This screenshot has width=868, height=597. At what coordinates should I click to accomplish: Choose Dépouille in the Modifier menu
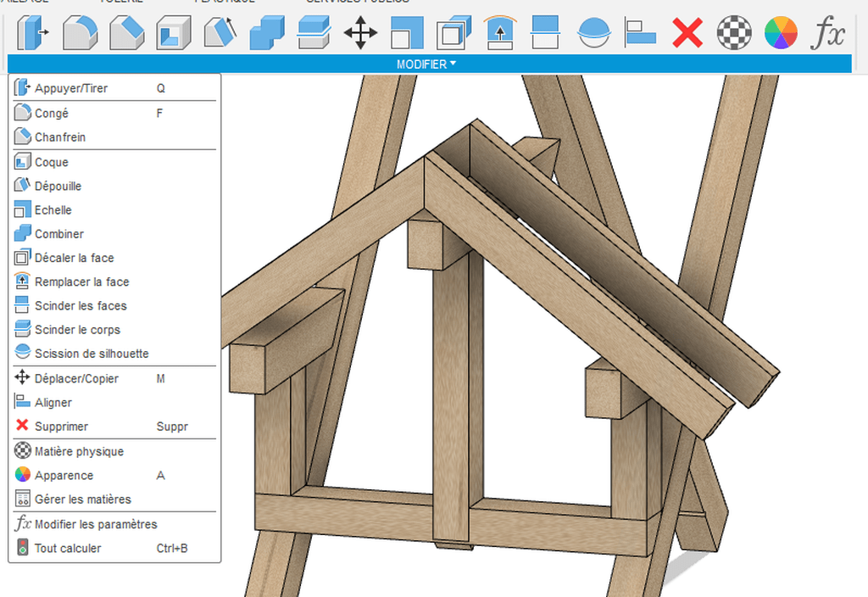click(114, 186)
